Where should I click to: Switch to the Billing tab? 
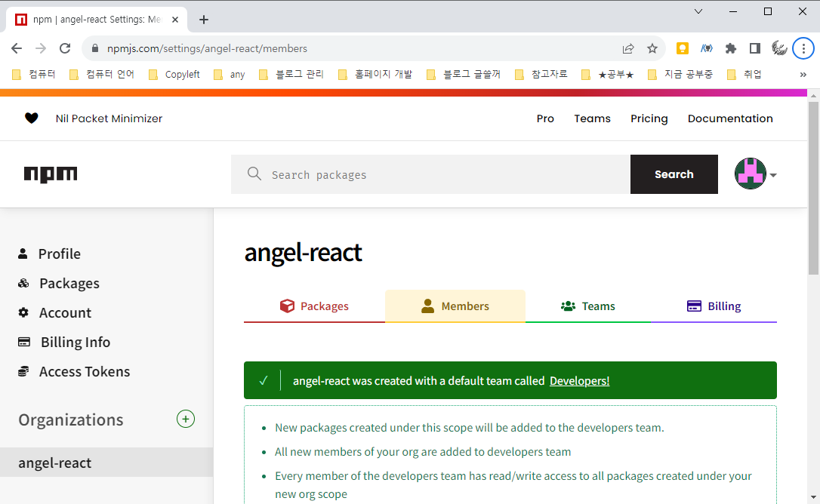tap(714, 306)
